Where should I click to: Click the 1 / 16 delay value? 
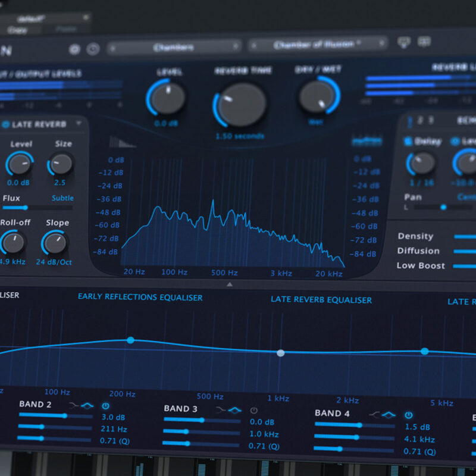click(422, 183)
